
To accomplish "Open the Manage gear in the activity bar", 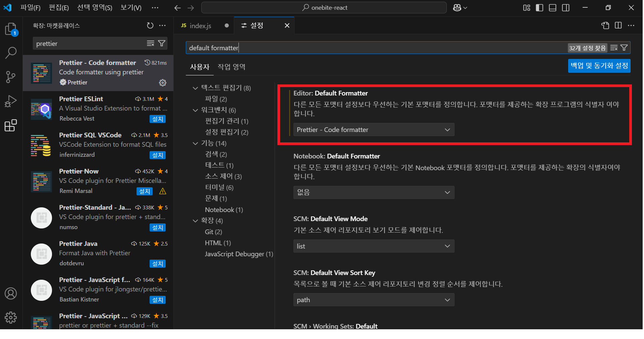I will tap(11, 317).
